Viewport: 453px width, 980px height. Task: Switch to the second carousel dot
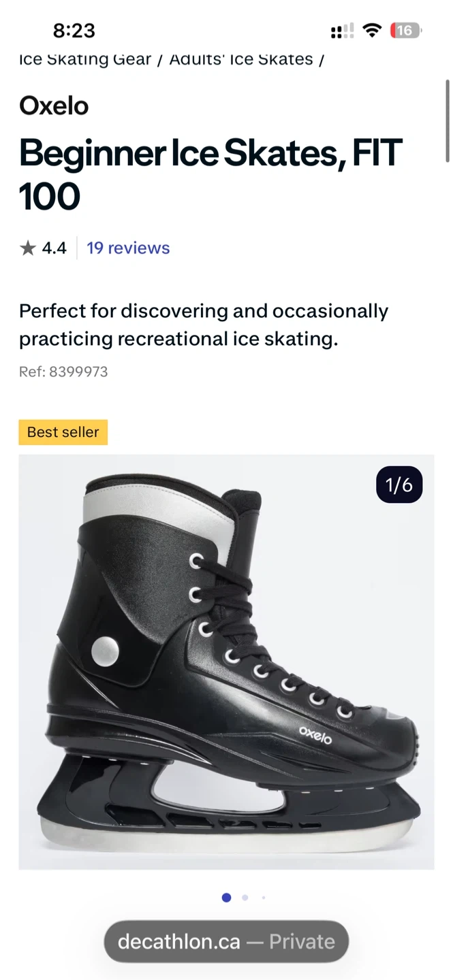coord(245,898)
